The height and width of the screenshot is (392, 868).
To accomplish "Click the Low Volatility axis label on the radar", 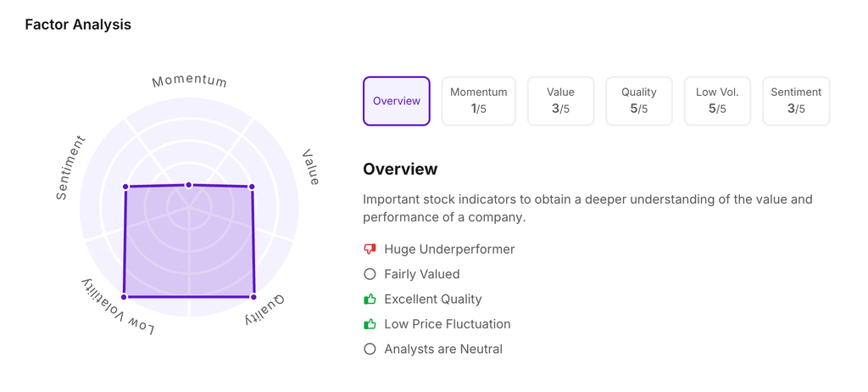I will point(119,306).
